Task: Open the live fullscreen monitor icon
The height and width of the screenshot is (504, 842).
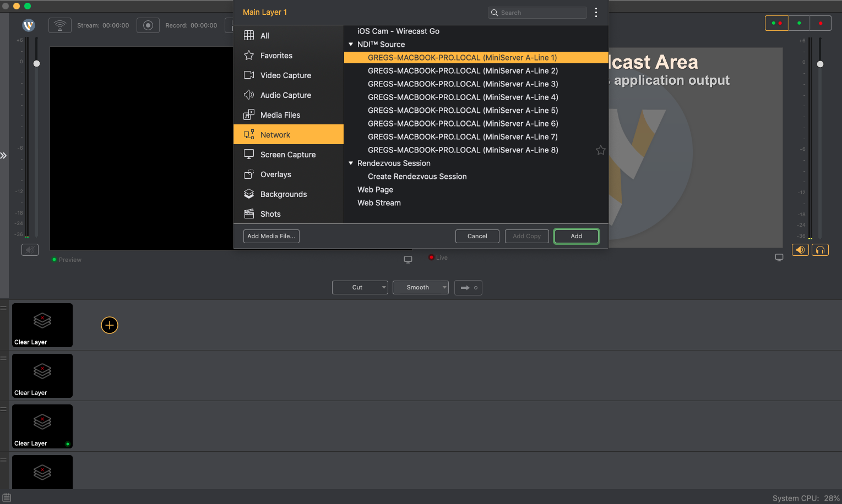Action: (779, 257)
